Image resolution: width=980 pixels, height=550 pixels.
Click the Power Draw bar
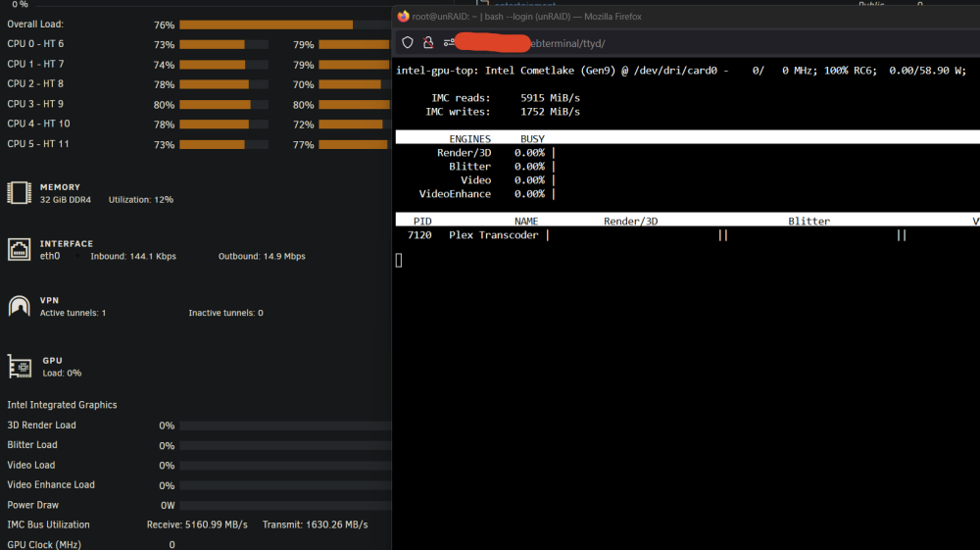(x=285, y=506)
